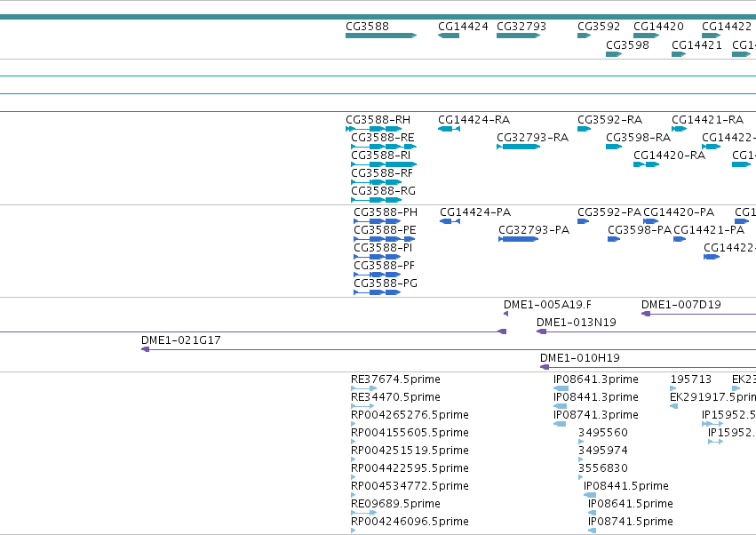Select feature 3495974
Screen dimensions: 756x535
coord(581,459)
